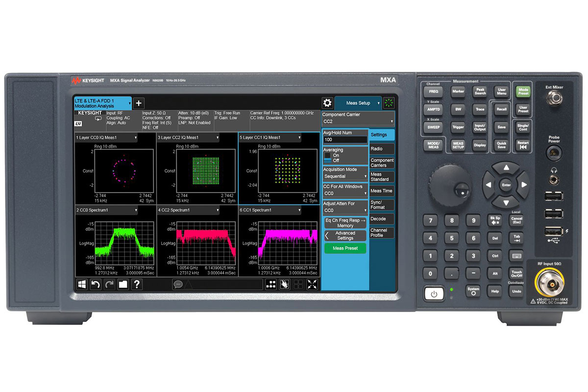Tap the Eq Ch Freq Resp → Memory button
Screen dimensions: 588x392
pos(345,222)
